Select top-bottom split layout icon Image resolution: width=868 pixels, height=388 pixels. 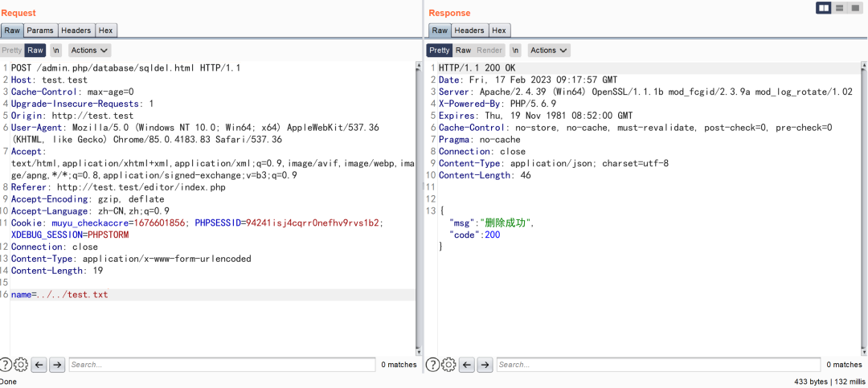point(840,7)
